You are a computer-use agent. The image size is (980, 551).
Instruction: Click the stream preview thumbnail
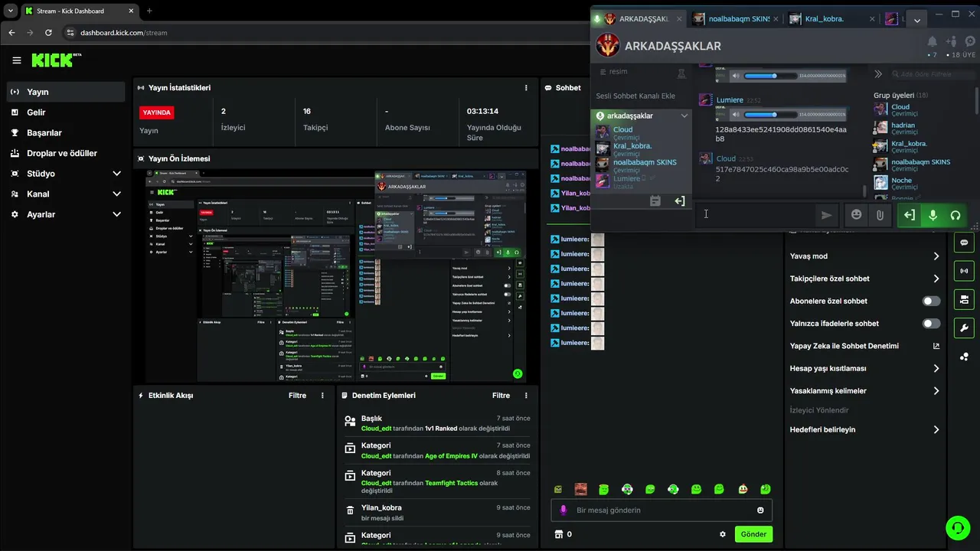coord(336,275)
